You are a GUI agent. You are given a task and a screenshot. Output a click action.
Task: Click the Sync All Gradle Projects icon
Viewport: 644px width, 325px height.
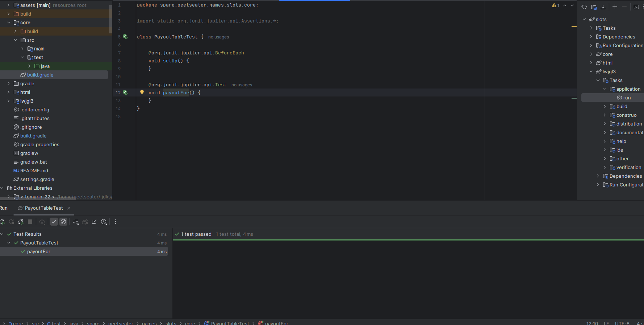(584, 7)
